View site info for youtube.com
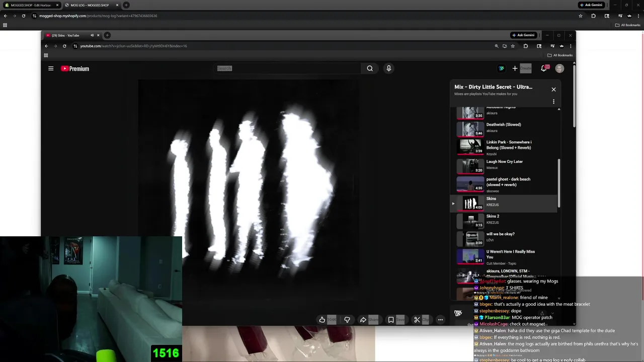644x362 pixels. pyautogui.click(x=75, y=46)
